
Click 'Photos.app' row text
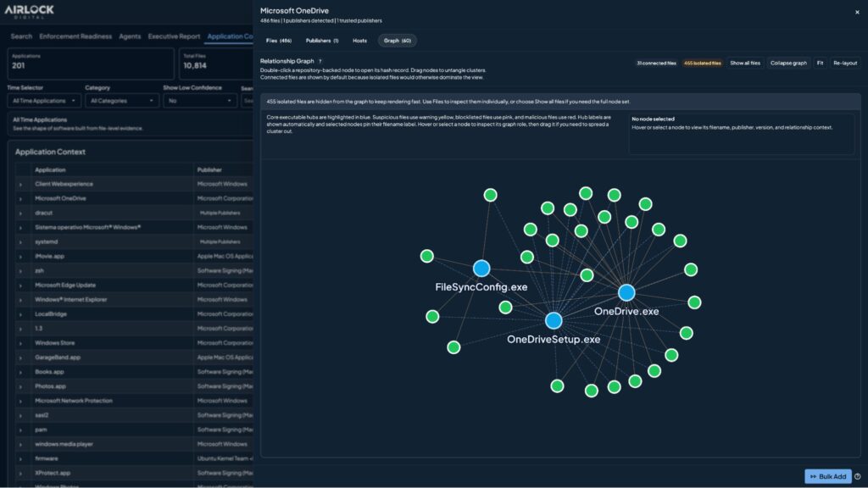(x=50, y=386)
